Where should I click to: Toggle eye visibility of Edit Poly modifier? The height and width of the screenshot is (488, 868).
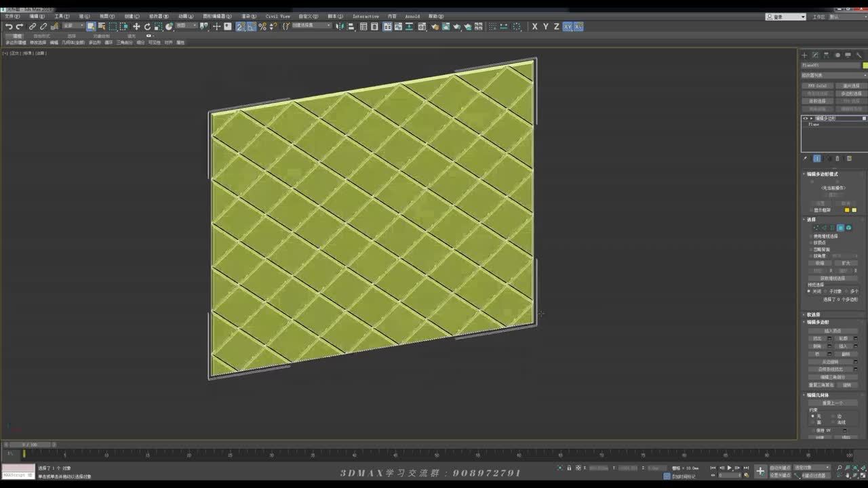(x=806, y=118)
